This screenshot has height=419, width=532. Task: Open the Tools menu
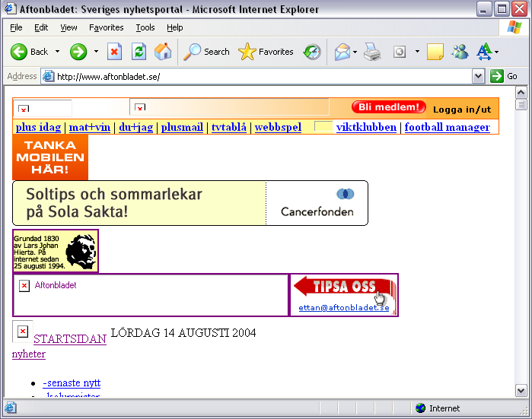pos(145,27)
